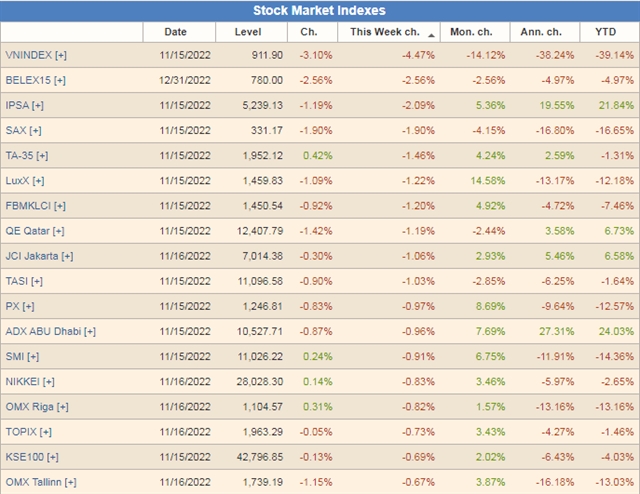Click the Mon. ch. column header
The width and height of the screenshot is (640, 494).
470,31
